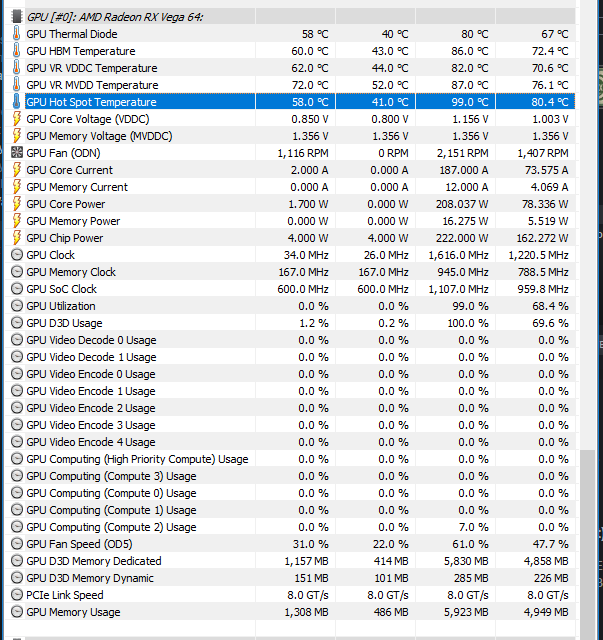Click the round icon beside GPU Utilization
Viewport: 603px width, 640px height.
(x=17, y=306)
